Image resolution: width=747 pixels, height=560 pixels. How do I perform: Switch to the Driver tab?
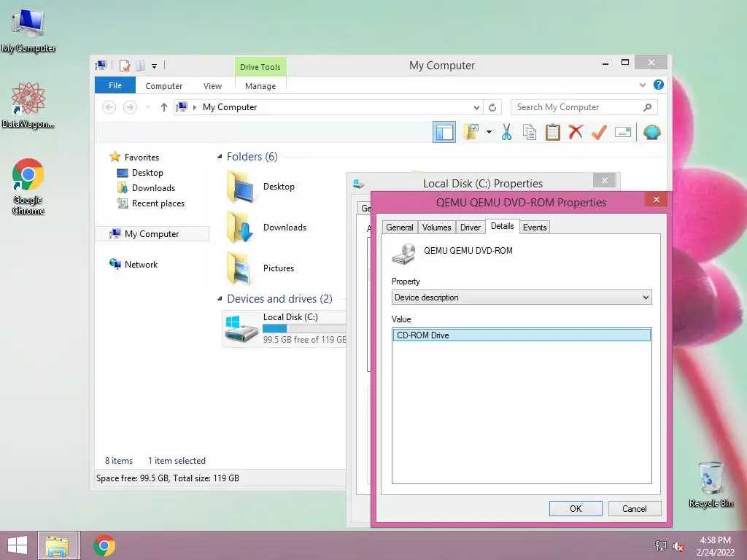[x=471, y=227]
